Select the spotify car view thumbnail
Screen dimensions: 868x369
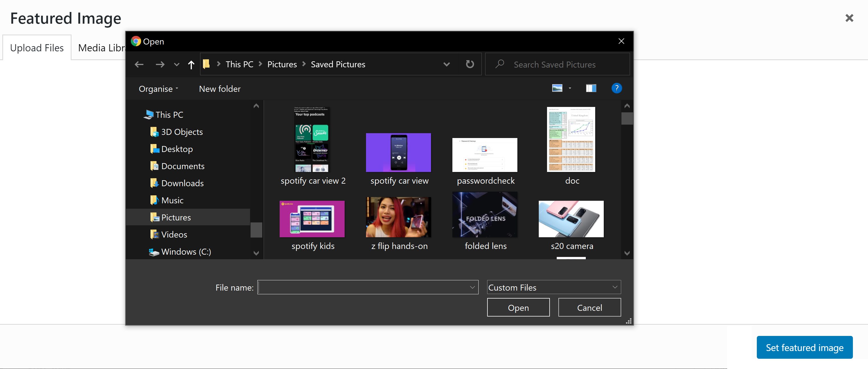click(x=398, y=153)
